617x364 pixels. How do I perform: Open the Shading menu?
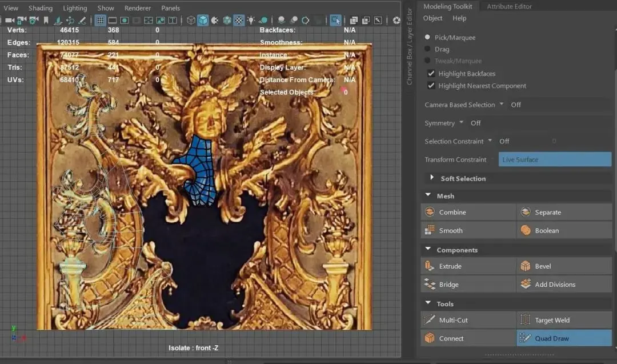[x=41, y=8]
